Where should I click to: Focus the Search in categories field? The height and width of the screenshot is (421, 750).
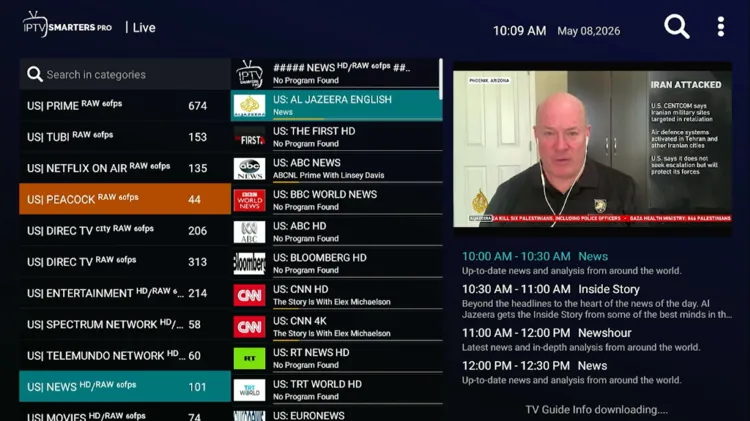[125, 74]
